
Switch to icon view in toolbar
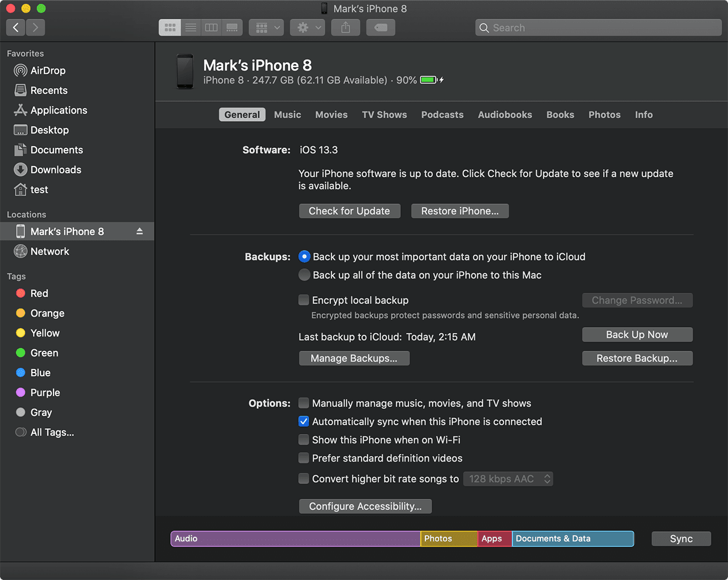point(170,27)
